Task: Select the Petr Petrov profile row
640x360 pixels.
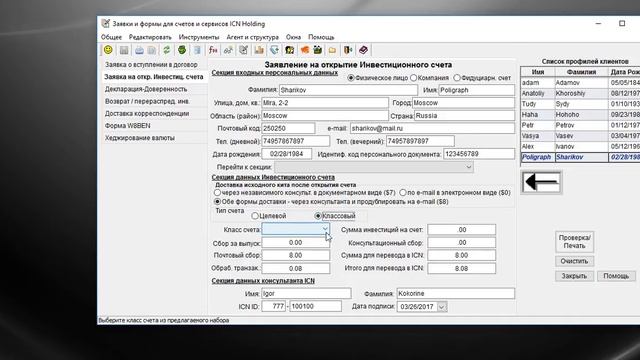Action: pos(580,125)
